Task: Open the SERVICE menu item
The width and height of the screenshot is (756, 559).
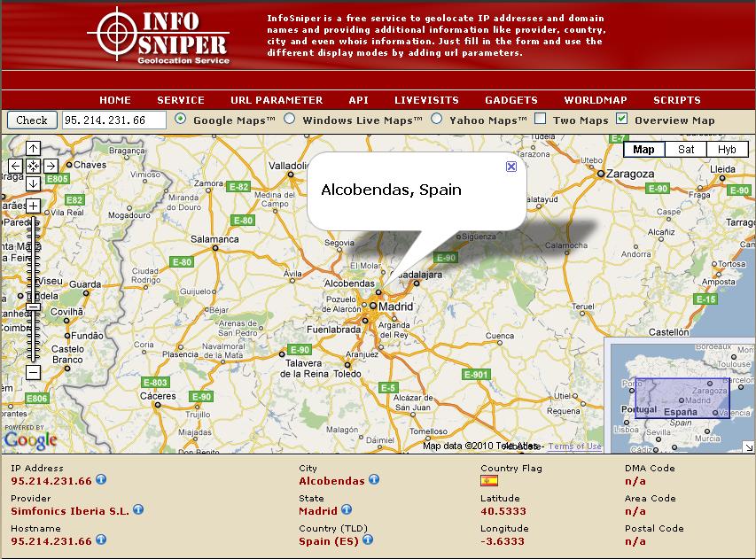Action: 181,100
